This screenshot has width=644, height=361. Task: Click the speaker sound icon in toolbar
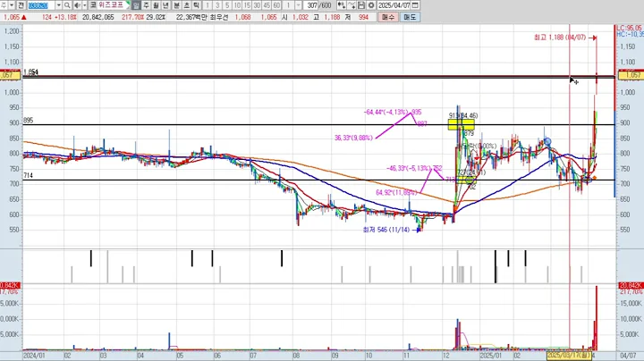tap(77, 5)
